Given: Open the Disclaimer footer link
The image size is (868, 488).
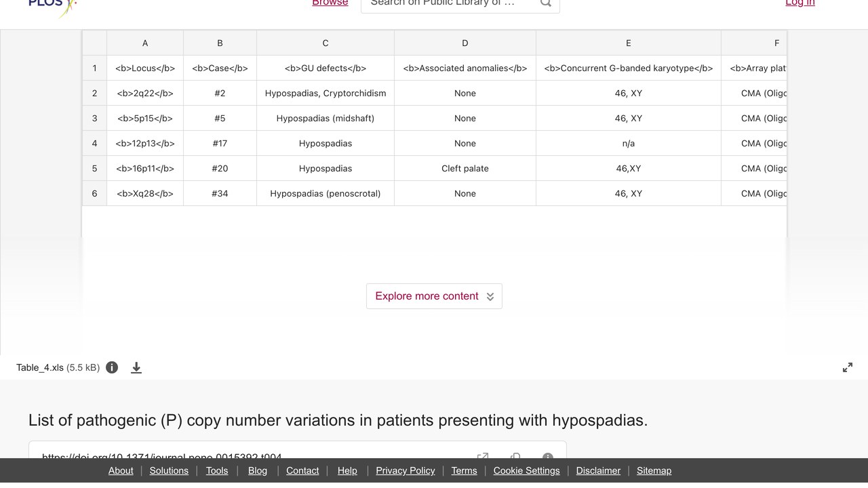Looking at the screenshot, I should tap(598, 470).
